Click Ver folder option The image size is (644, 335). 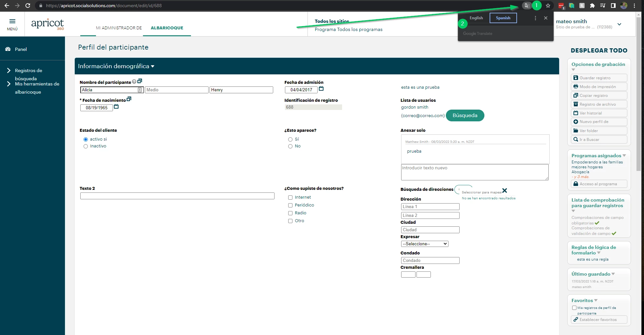pos(599,131)
